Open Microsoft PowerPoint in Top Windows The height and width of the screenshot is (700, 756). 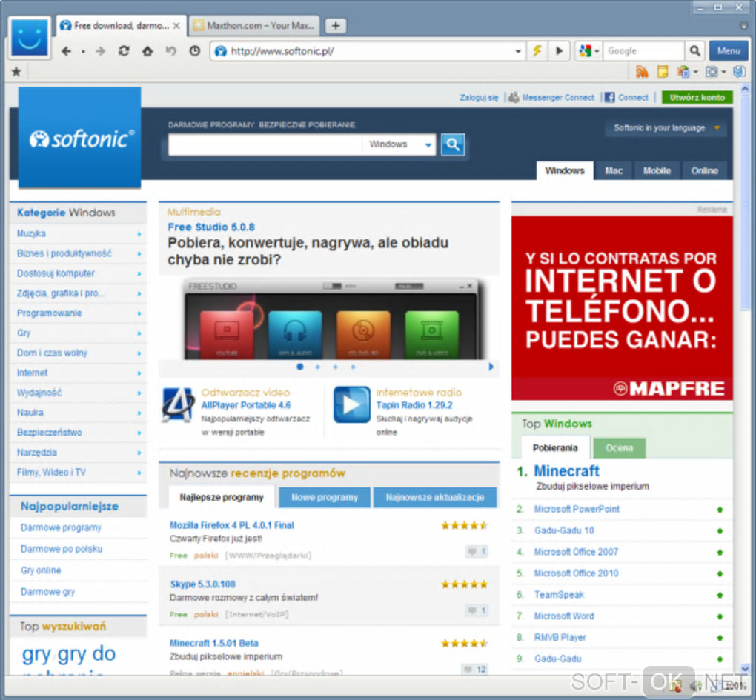(577, 509)
